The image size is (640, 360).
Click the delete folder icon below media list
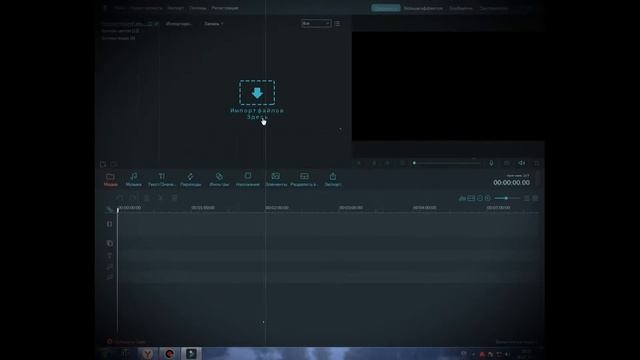114,164
